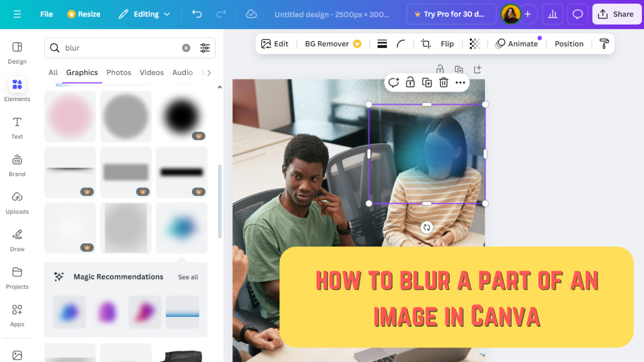Reveal more search category tabs with the chevron
The image size is (644, 362).
pyautogui.click(x=207, y=72)
